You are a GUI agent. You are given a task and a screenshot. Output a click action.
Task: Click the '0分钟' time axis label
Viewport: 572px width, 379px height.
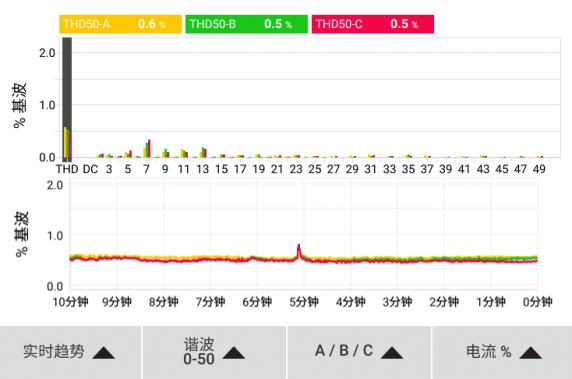[x=538, y=302]
